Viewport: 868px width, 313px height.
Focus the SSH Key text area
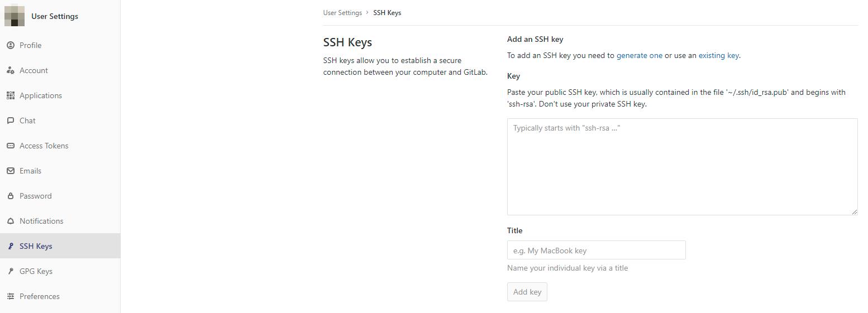(x=683, y=166)
